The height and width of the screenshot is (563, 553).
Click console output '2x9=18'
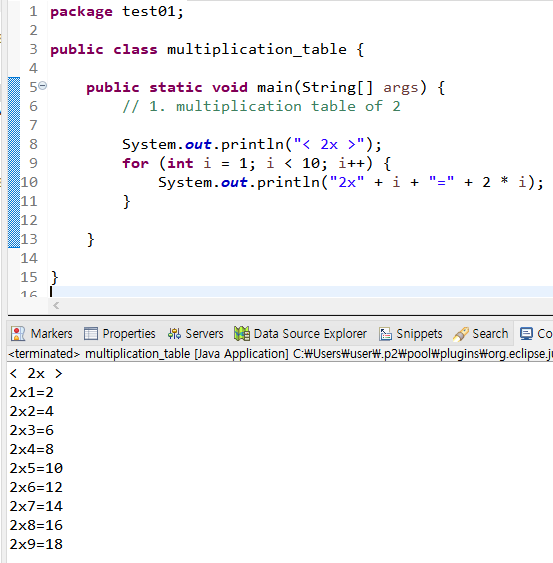[x=36, y=544]
